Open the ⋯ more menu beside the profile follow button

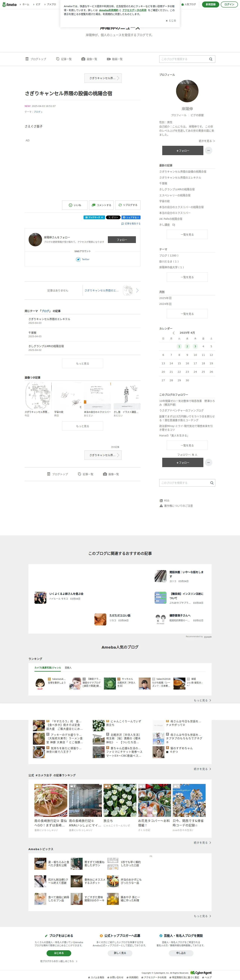tap(208, 151)
